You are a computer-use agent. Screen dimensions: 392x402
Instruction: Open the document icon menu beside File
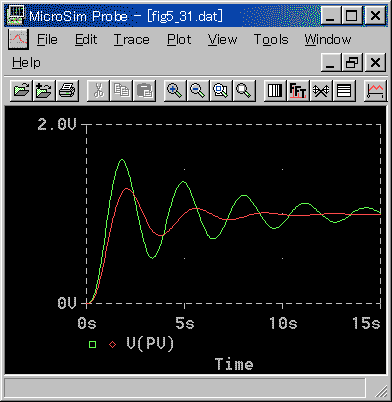tap(18, 39)
